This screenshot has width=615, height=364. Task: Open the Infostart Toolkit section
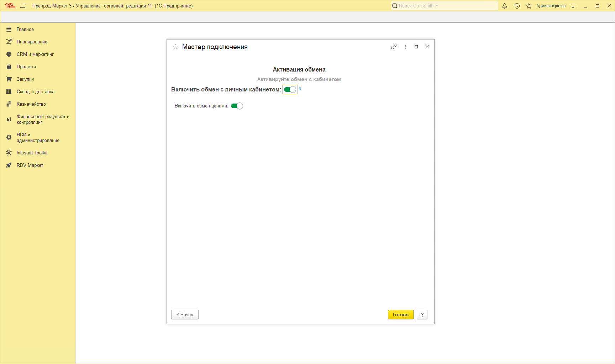click(38, 153)
